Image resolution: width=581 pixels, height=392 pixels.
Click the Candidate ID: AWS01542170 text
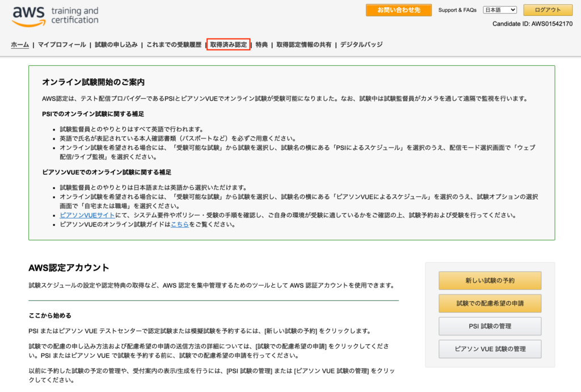point(532,24)
